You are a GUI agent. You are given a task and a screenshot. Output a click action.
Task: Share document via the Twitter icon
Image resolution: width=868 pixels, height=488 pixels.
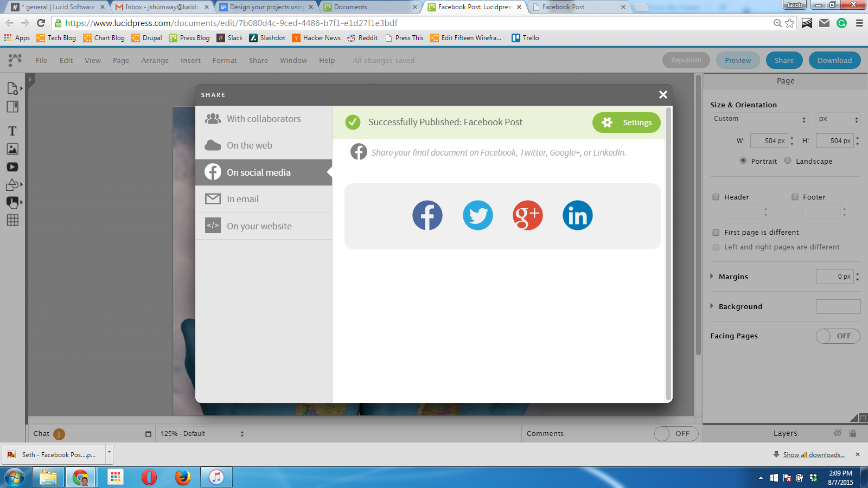[x=477, y=215]
